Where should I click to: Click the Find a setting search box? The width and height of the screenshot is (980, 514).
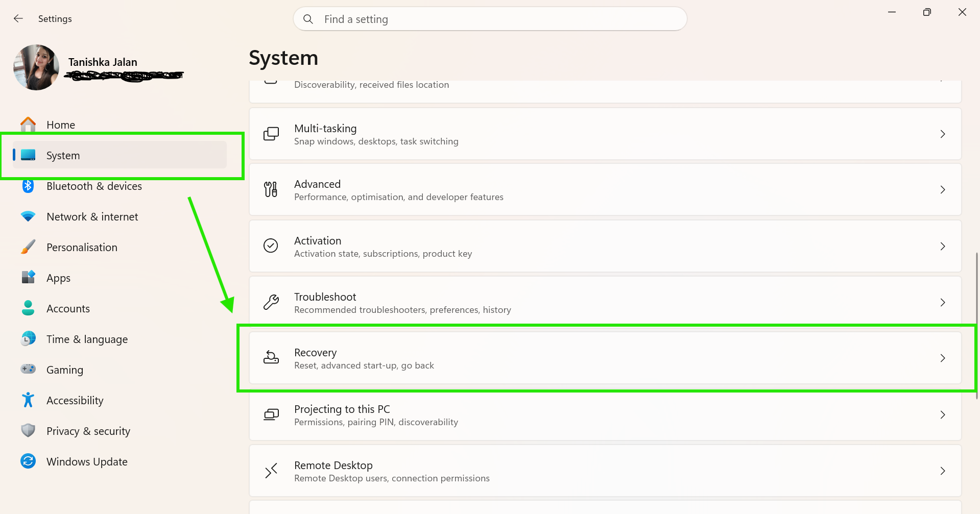click(490, 19)
